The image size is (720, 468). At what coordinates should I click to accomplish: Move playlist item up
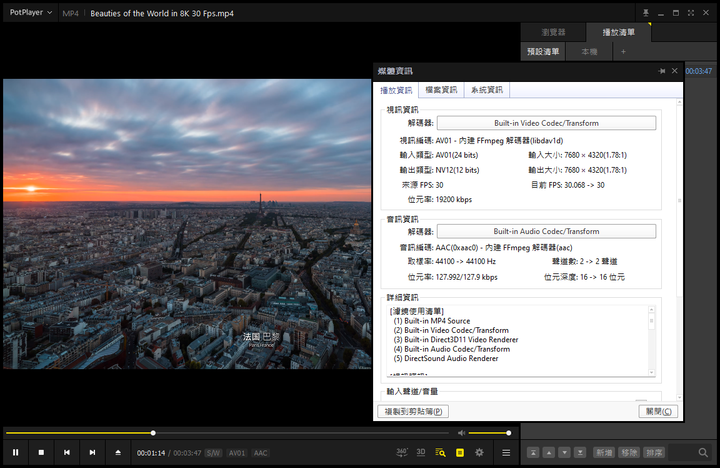pyautogui.click(x=549, y=452)
